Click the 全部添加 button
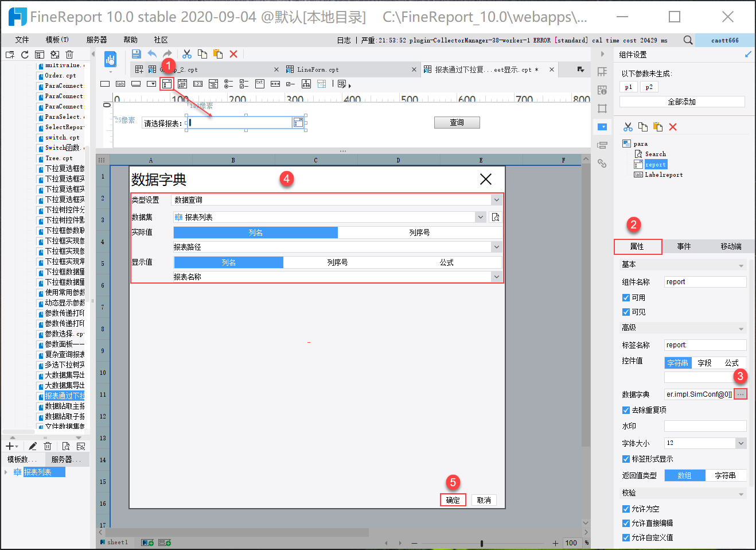The height and width of the screenshot is (550, 756). 682,102
